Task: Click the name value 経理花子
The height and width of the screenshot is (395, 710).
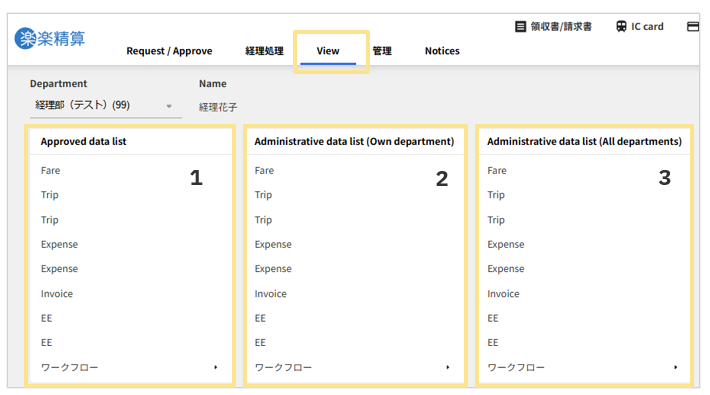Action: click(218, 107)
